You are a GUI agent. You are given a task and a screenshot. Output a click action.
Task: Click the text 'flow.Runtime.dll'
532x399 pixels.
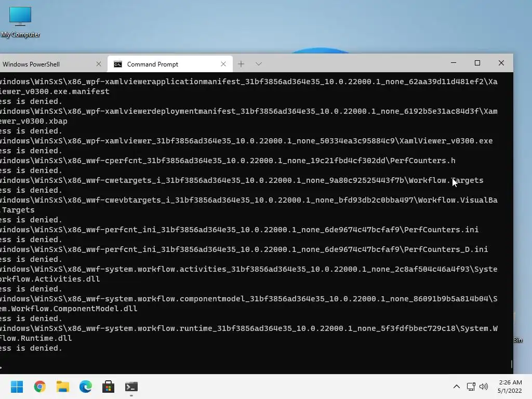pos(36,338)
